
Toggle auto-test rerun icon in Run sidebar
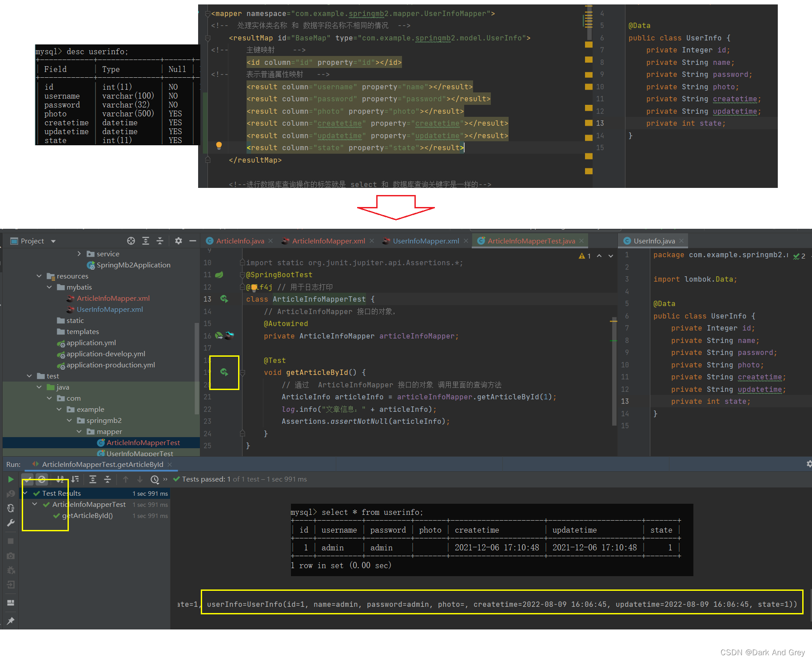click(x=11, y=508)
